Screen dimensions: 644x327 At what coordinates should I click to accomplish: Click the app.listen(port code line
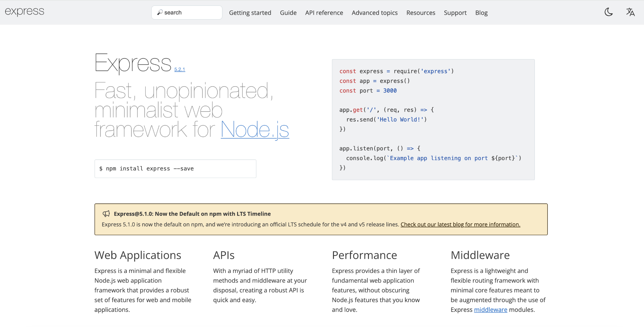(x=380, y=148)
